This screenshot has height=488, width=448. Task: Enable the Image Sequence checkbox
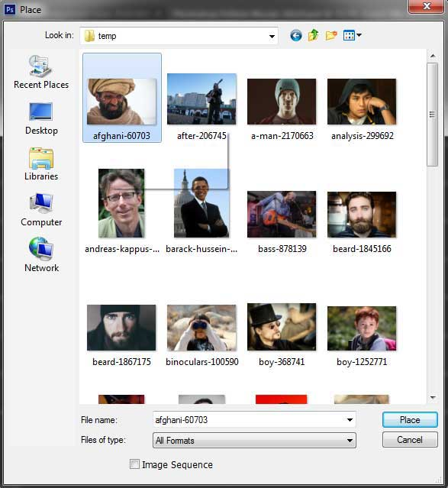(134, 464)
